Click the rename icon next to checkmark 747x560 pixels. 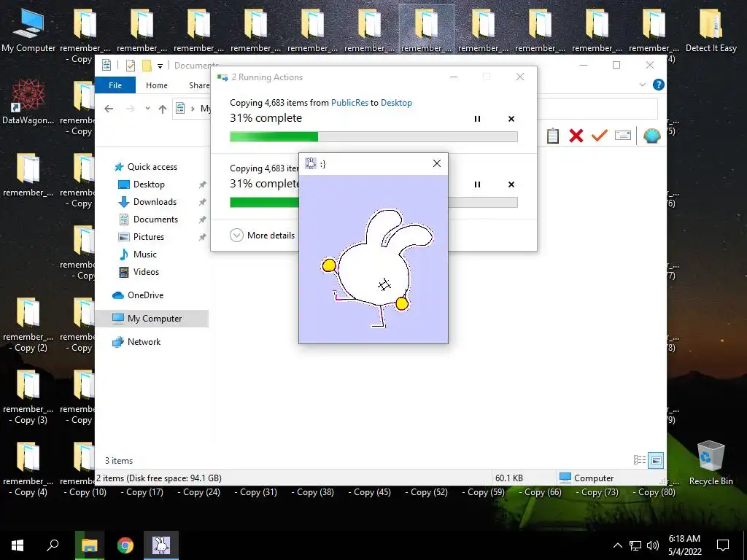tap(623, 136)
